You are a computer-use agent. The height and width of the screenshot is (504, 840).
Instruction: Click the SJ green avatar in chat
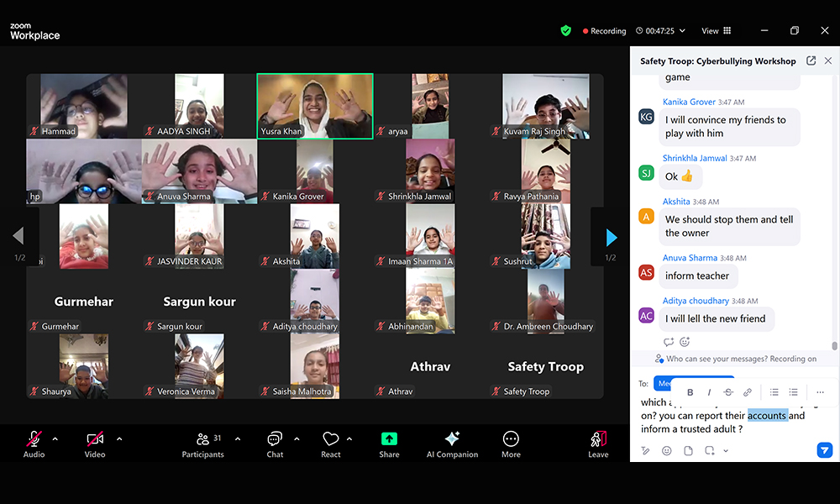pos(647,173)
